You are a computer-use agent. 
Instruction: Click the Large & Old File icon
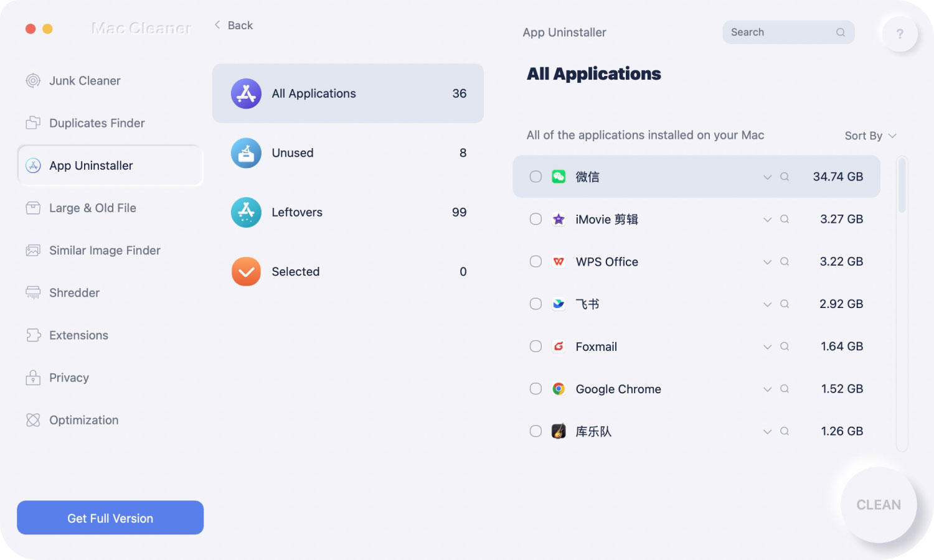click(33, 208)
